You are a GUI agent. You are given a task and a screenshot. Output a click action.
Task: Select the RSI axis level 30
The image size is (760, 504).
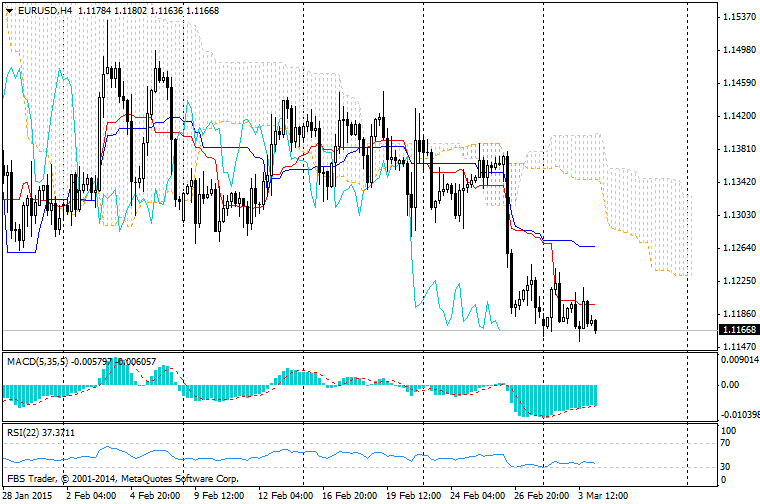pos(727,467)
